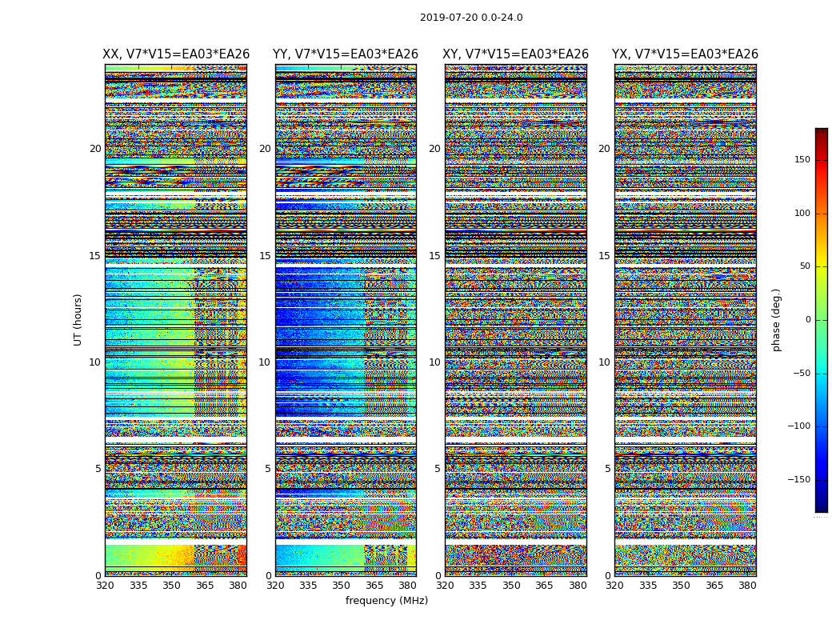Screen dimensions: 840x640
Task: Click the dark red top of the colorbar
Action: pyautogui.click(x=821, y=132)
